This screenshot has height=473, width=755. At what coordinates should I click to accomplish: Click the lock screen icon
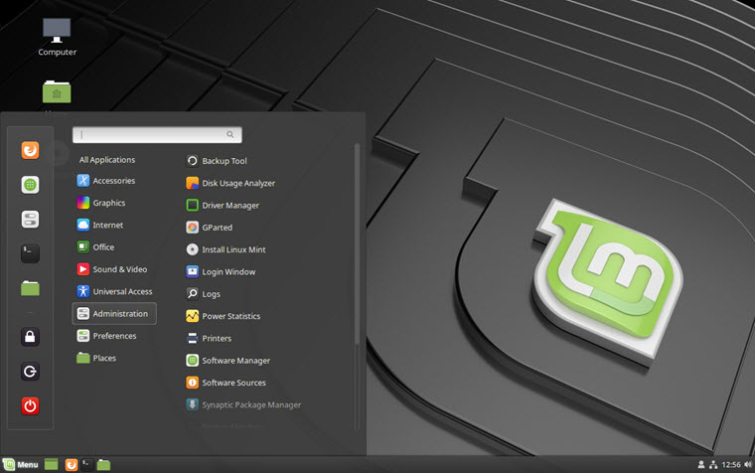[x=30, y=337]
